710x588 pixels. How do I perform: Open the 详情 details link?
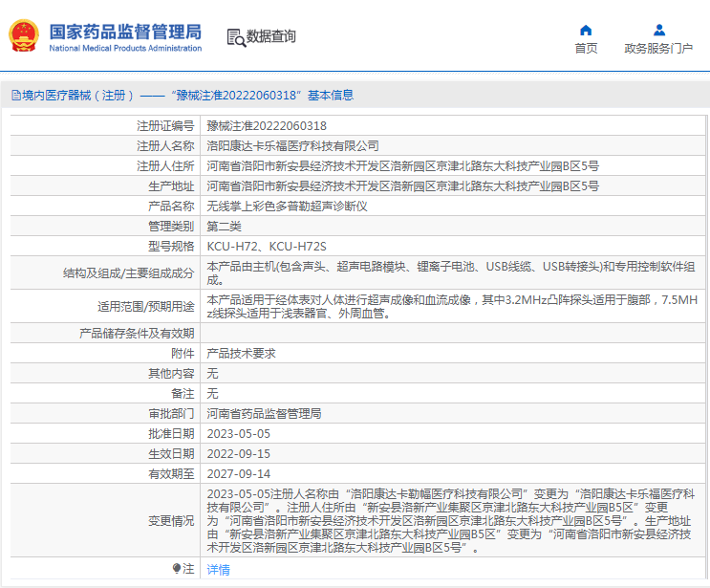click(218, 570)
